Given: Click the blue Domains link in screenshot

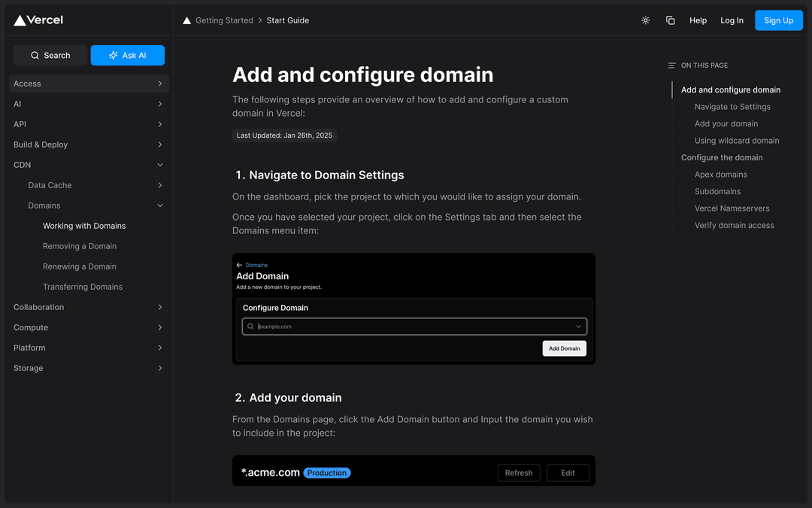Looking at the screenshot, I should [256, 265].
